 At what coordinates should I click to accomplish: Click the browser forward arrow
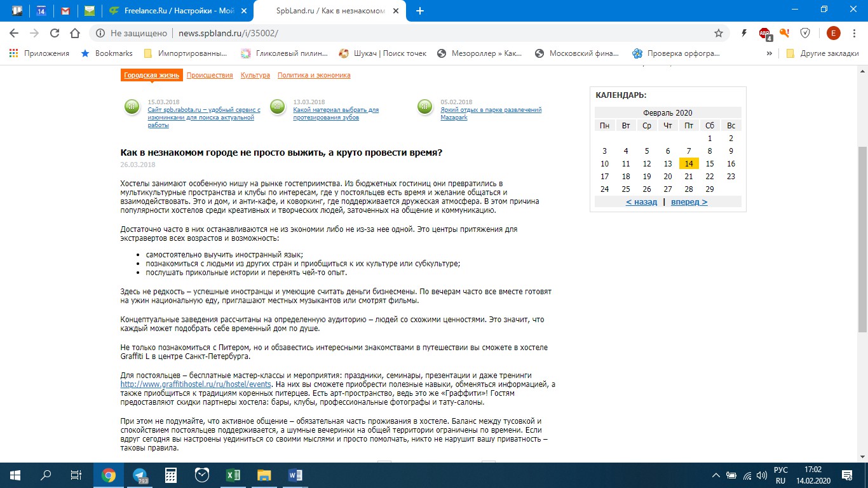click(34, 33)
